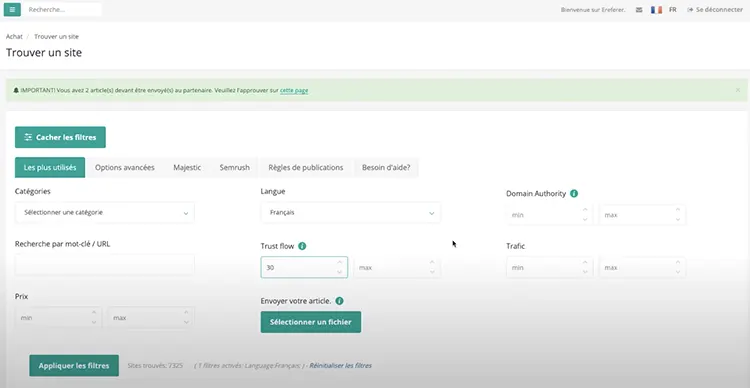Click the Sélectionner un fichier button
The width and height of the screenshot is (750, 388).
click(311, 322)
